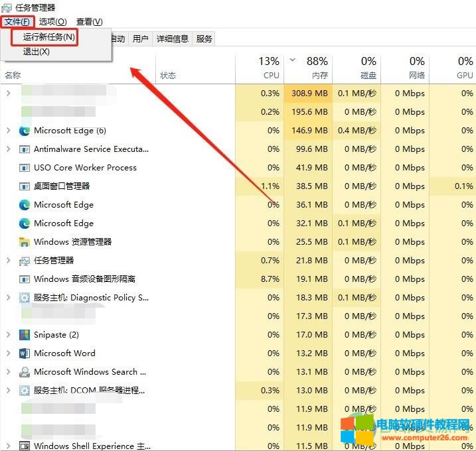Expand the 服务主机: Diagnostic Policy group
476x451 pixels.
(x=8, y=298)
